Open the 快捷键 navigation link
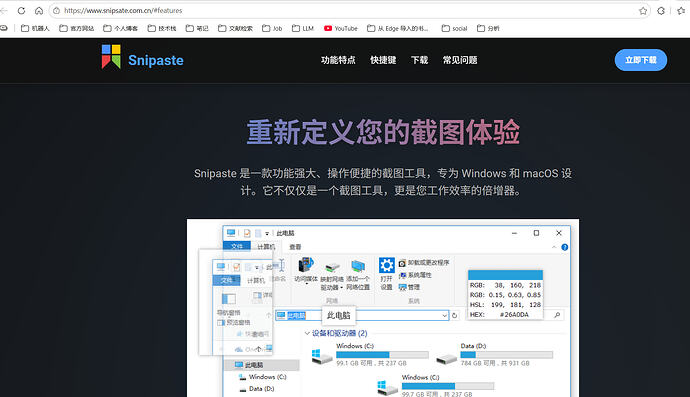The height and width of the screenshot is (397, 690). (383, 60)
